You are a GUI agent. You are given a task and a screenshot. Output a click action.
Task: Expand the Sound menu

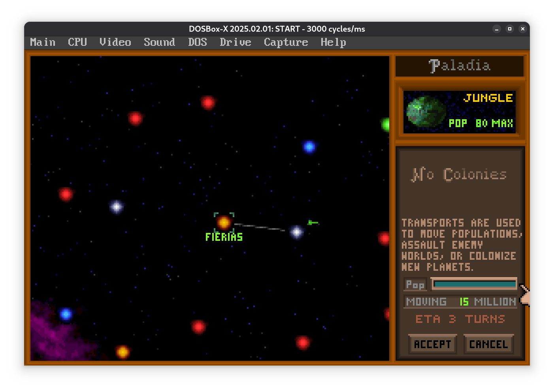tap(159, 42)
